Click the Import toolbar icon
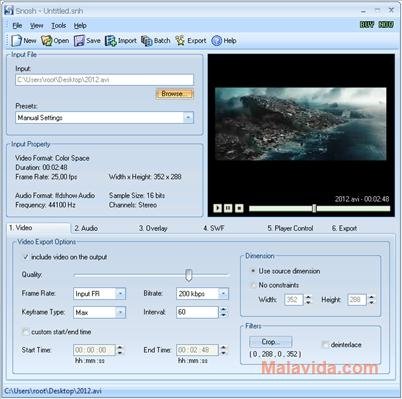The height and width of the screenshot is (399, 402). pos(110,41)
